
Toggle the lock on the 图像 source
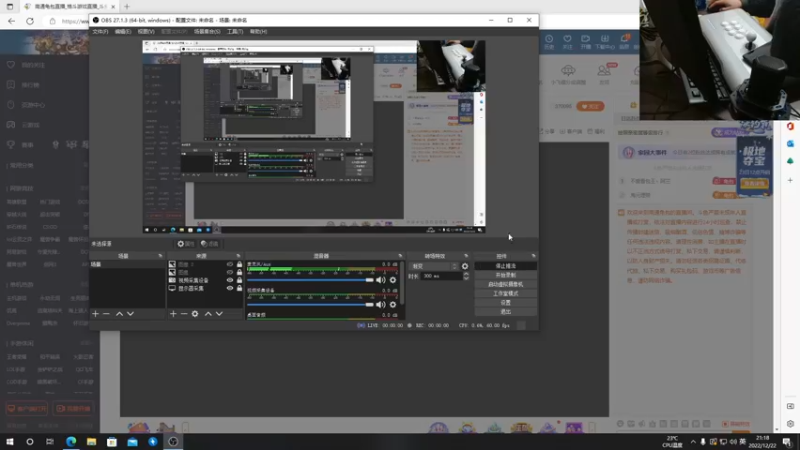(239, 272)
